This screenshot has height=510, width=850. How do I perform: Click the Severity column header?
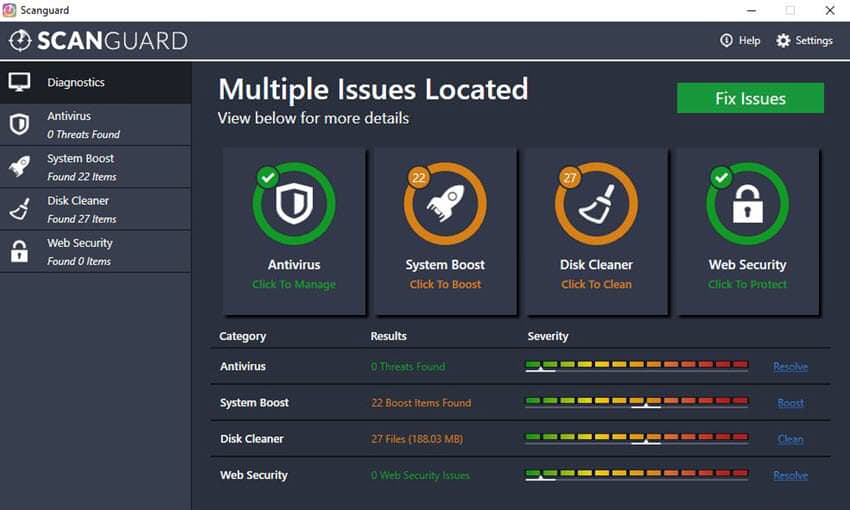coord(548,337)
